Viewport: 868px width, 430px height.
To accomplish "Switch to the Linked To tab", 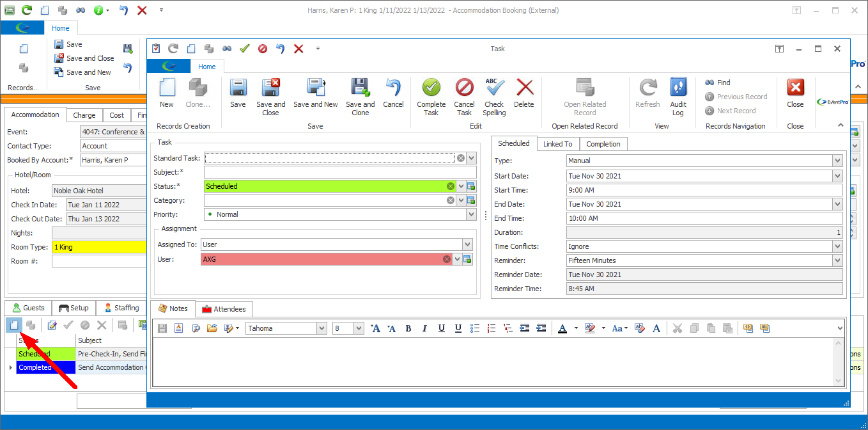I will (557, 144).
